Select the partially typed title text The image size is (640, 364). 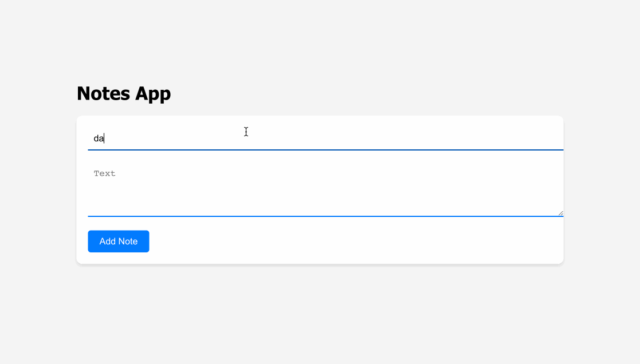pyautogui.click(x=98, y=137)
